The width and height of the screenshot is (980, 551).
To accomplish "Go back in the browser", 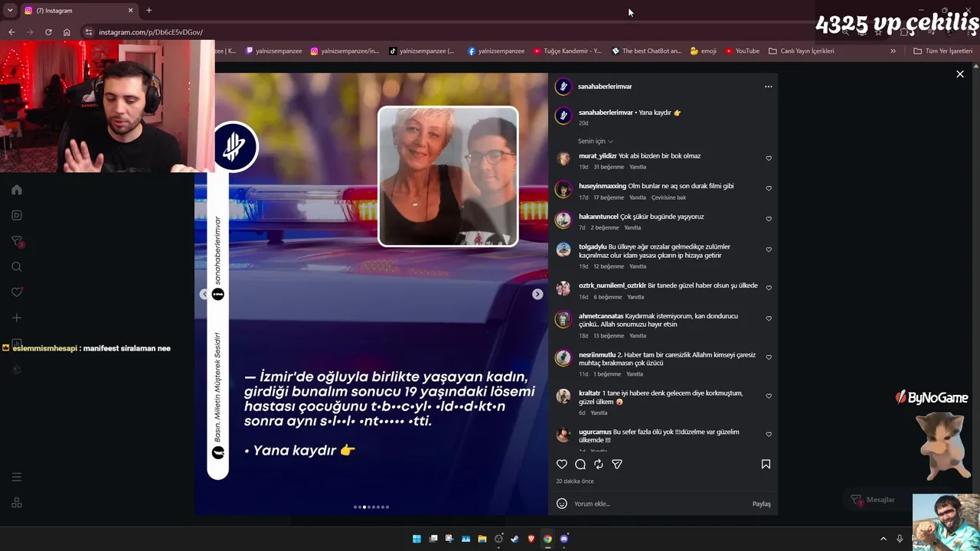I will (x=11, y=32).
